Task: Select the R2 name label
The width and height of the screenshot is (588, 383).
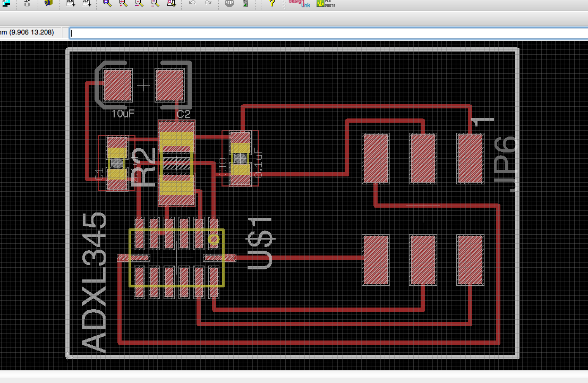Action: (x=143, y=167)
